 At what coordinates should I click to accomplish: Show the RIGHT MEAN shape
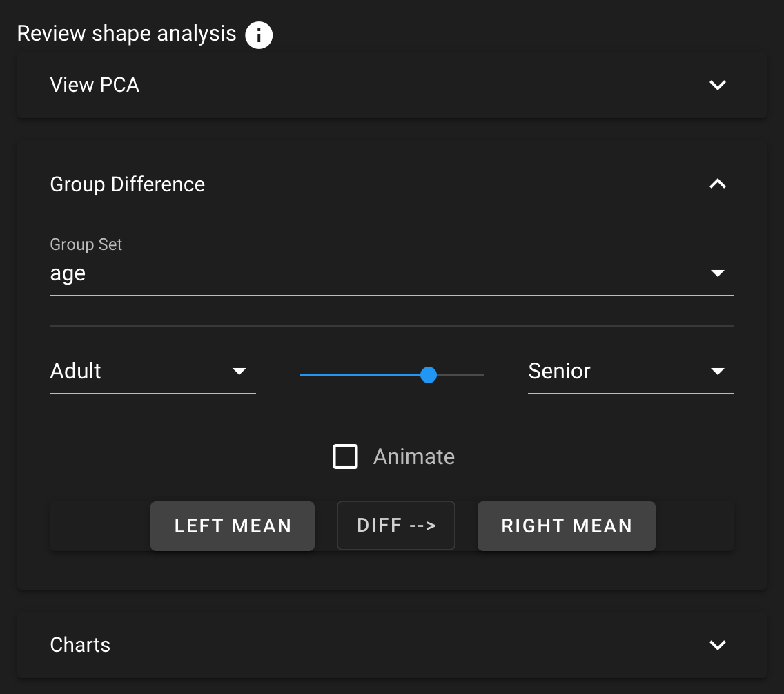pyautogui.click(x=567, y=526)
